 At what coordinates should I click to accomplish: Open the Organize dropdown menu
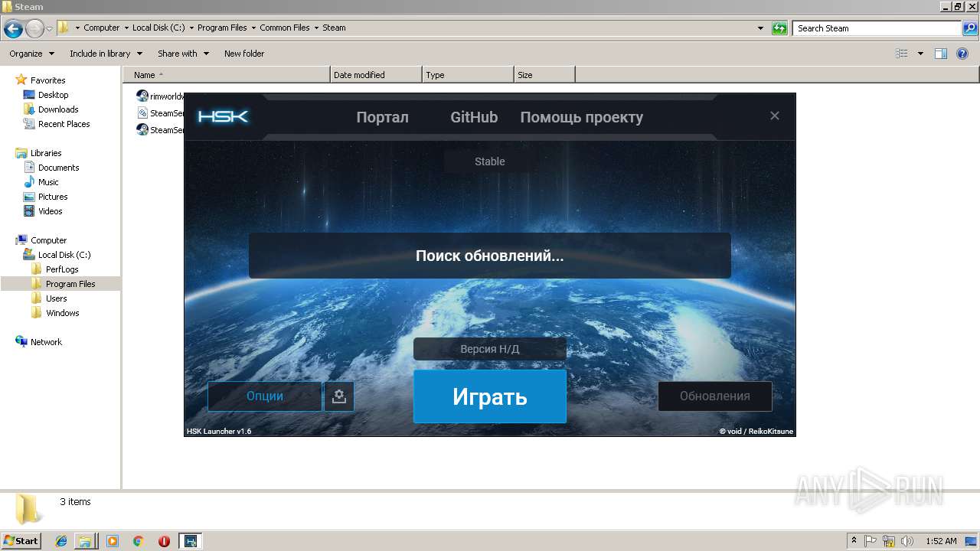click(31, 54)
